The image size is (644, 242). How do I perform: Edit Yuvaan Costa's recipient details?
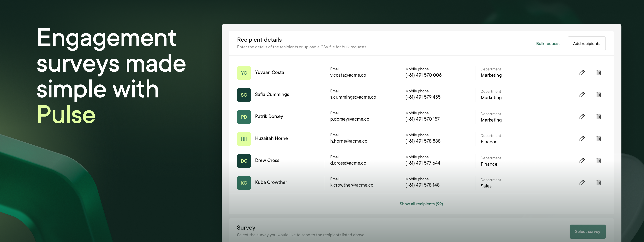(x=582, y=73)
